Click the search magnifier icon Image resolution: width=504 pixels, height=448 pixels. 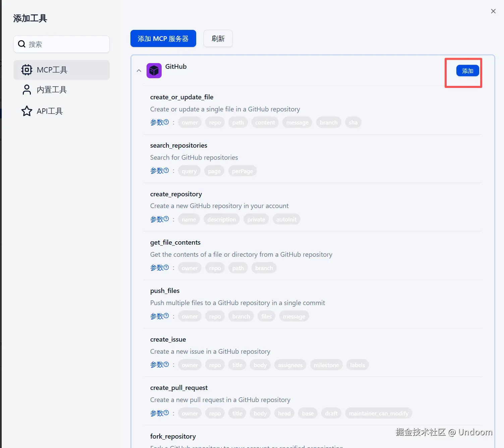(22, 44)
